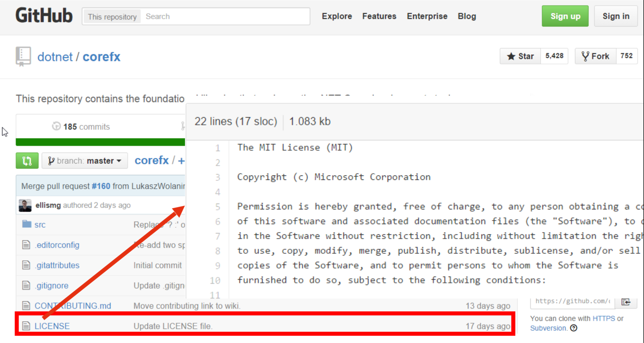Click '22 lines (17 sloc)' file info
Screen dimensions: 644x343
[x=236, y=121]
